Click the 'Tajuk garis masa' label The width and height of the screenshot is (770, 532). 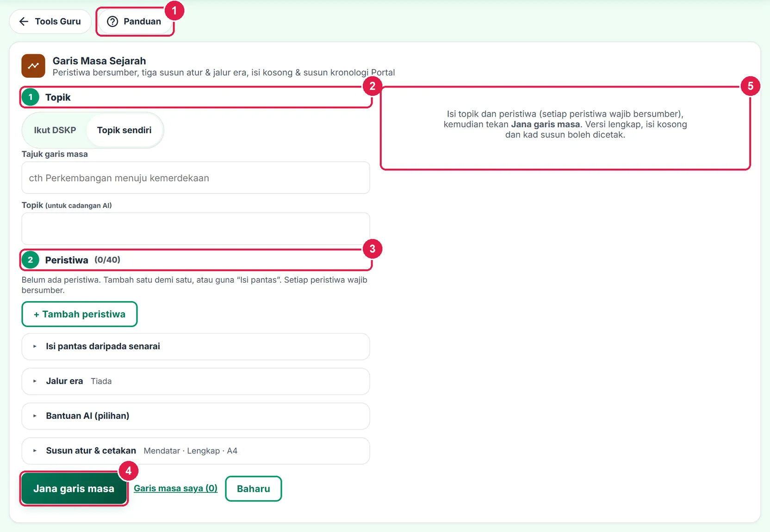click(x=55, y=154)
